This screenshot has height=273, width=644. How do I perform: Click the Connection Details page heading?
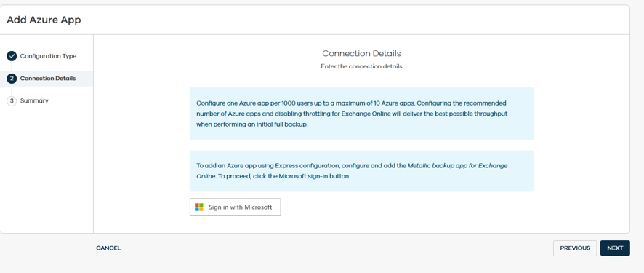click(x=361, y=53)
